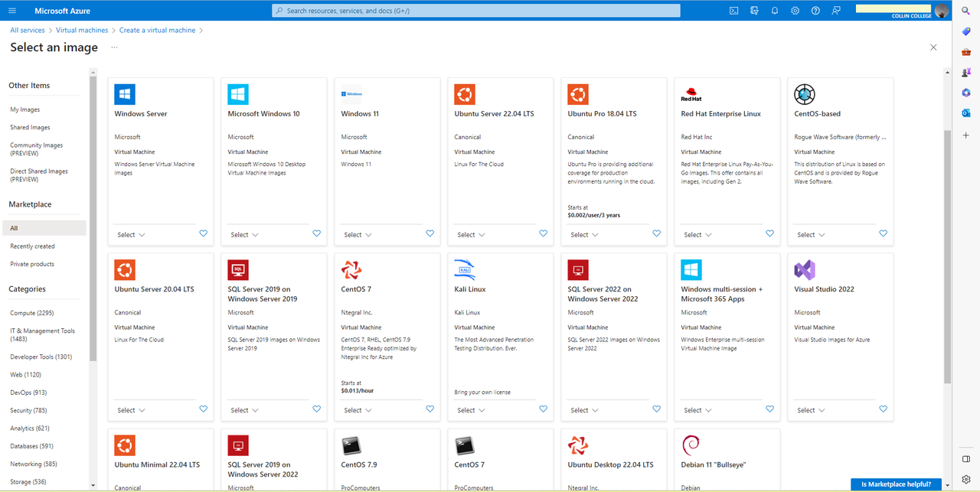Expand Select dropdown for Microsoft Windows 10
The image size is (980, 492).
click(x=244, y=235)
